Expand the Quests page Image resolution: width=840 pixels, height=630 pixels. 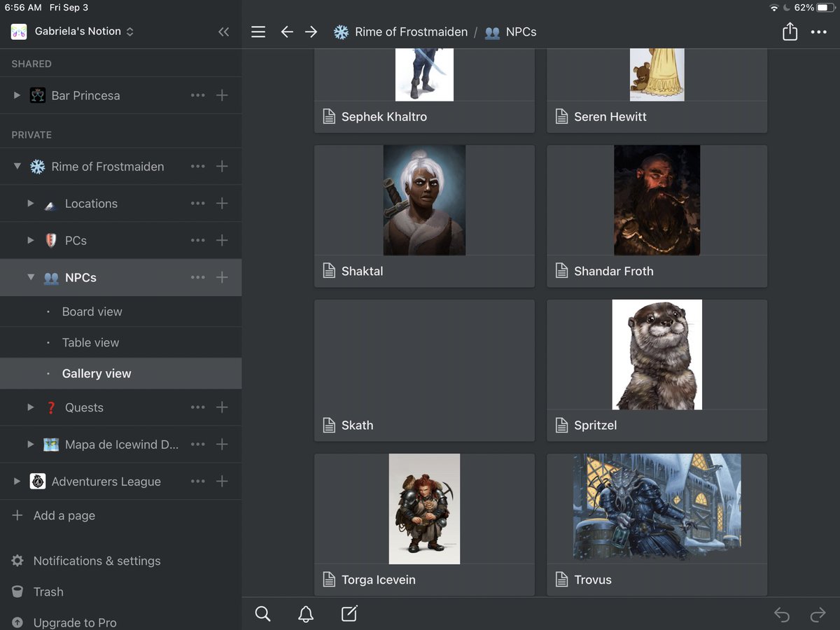[31, 407]
